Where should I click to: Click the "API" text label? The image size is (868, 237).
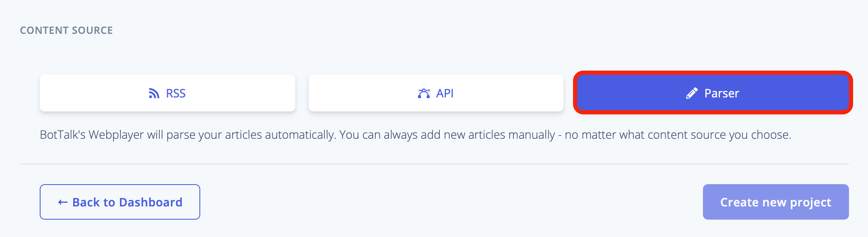(445, 93)
